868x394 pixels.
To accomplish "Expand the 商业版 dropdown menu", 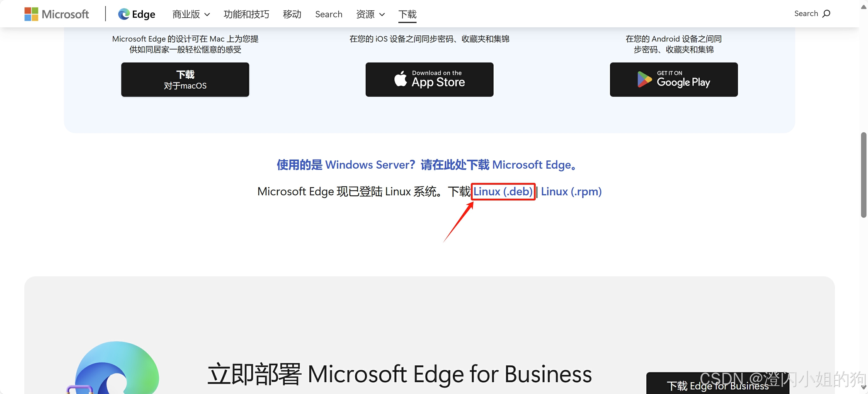I will [x=191, y=14].
